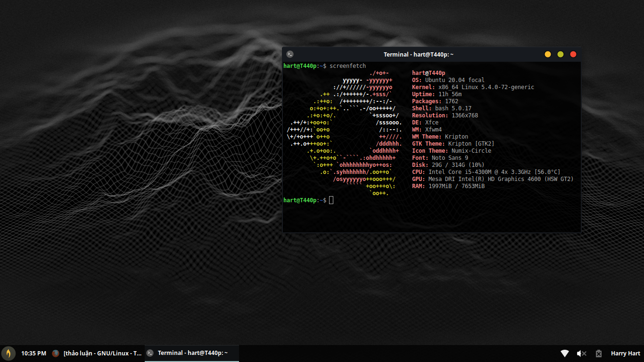Close the Terminal window with red button
This screenshot has height=362, width=644.
[573, 54]
